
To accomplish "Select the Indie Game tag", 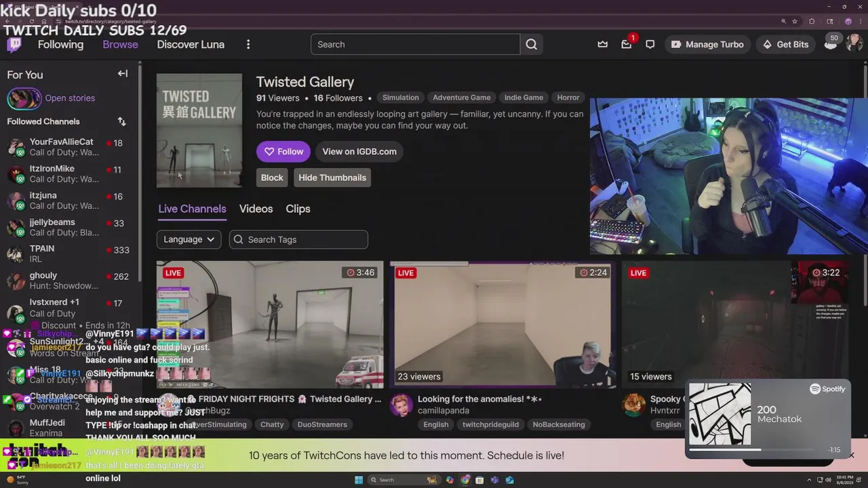I will pyautogui.click(x=524, y=98).
